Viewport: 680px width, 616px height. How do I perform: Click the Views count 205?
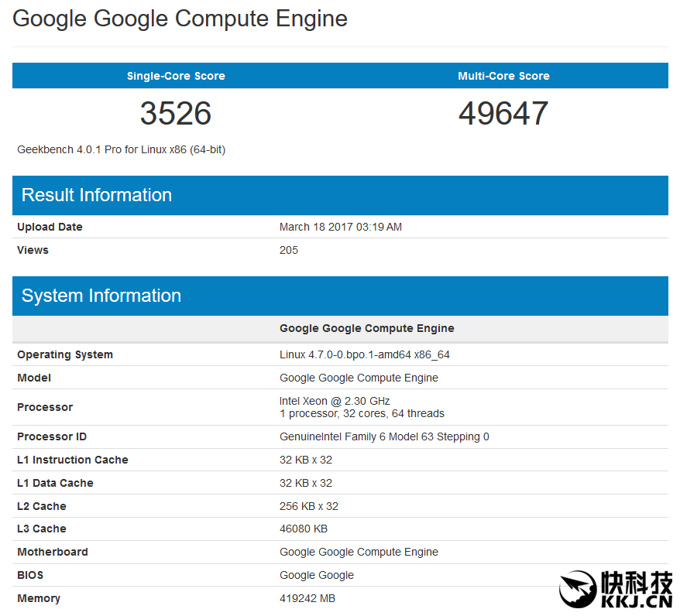(x=289, y=250)
